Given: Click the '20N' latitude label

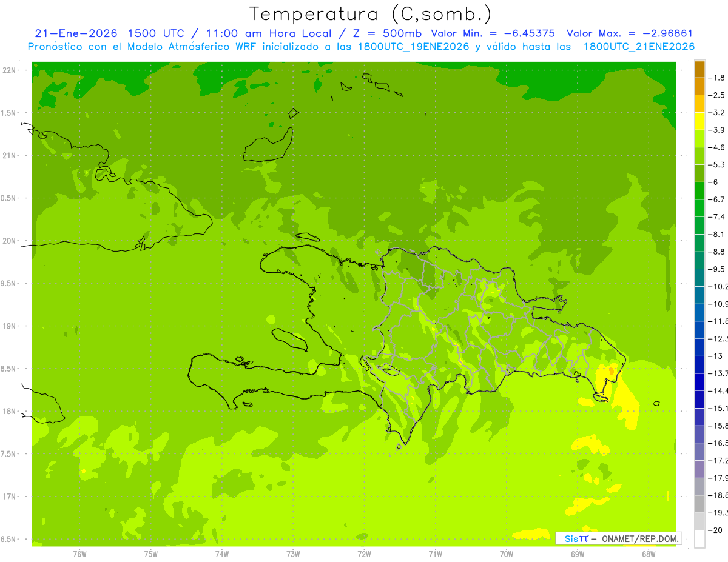Looking at the screenshot, I should point(10,241).
